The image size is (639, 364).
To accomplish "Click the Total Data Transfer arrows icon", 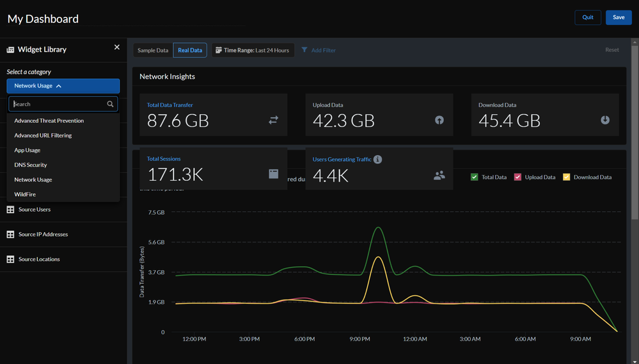I will click(273, 120).
